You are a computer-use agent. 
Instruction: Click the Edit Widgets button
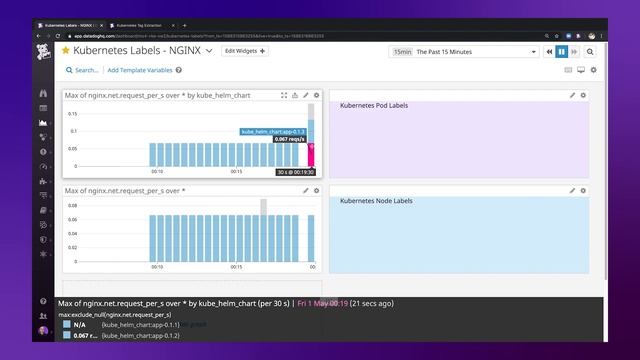click(245, 51)
